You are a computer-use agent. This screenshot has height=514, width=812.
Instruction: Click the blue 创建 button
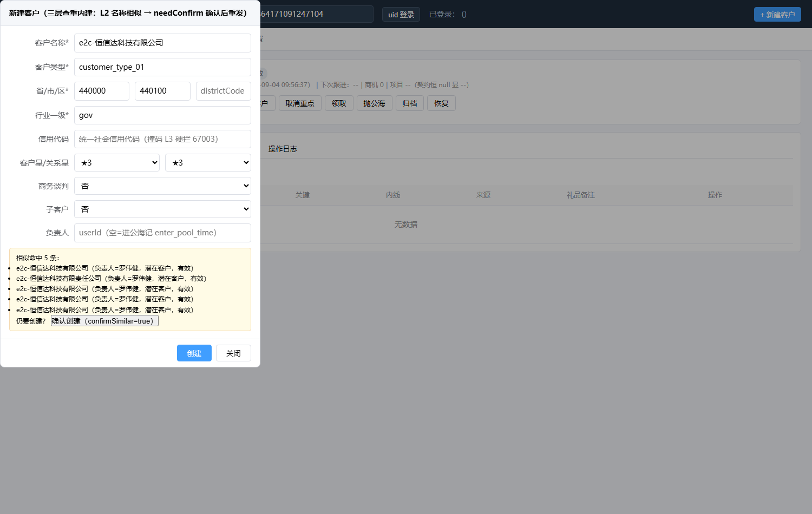pyautogui.click(x=194, y=353)
